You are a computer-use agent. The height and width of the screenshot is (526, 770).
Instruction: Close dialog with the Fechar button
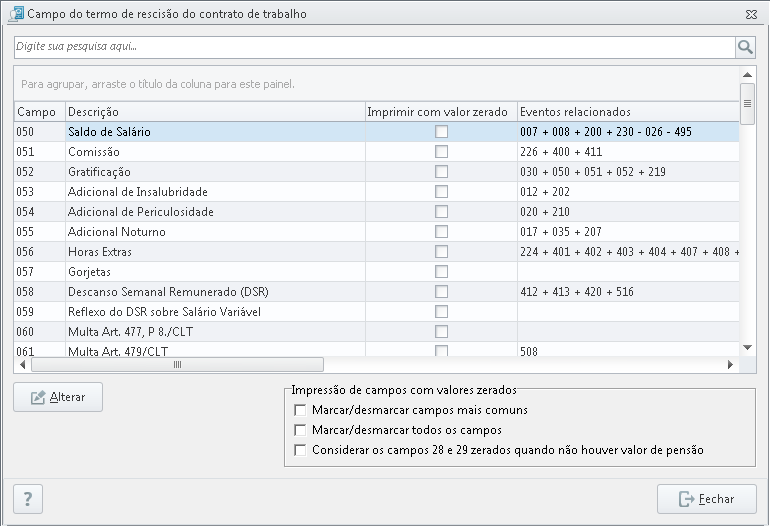(707, 499)
